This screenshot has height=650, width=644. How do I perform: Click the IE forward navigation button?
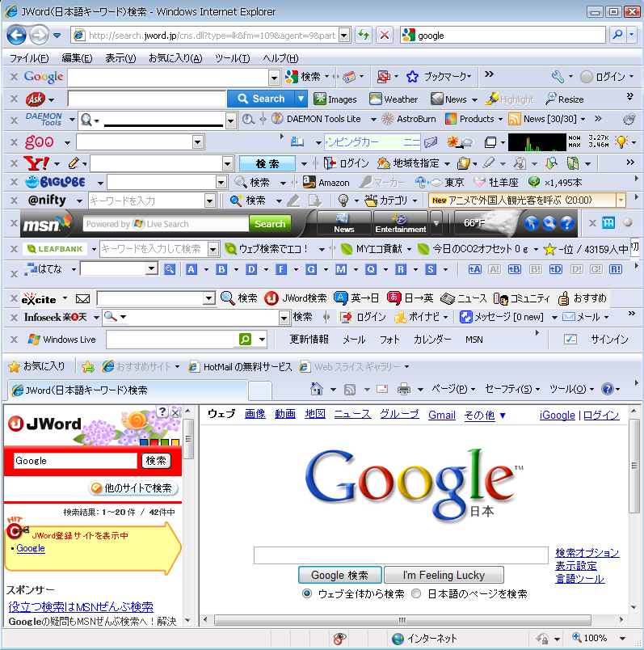point(39,36)
